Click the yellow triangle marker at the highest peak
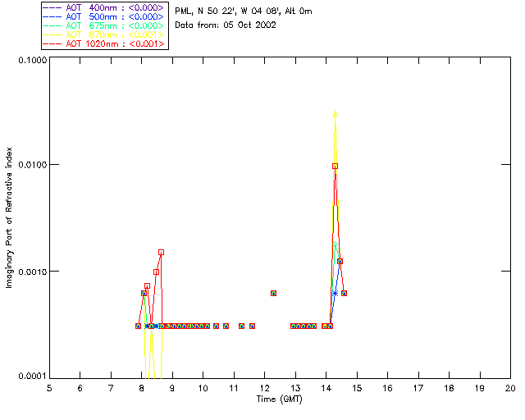 336,114
